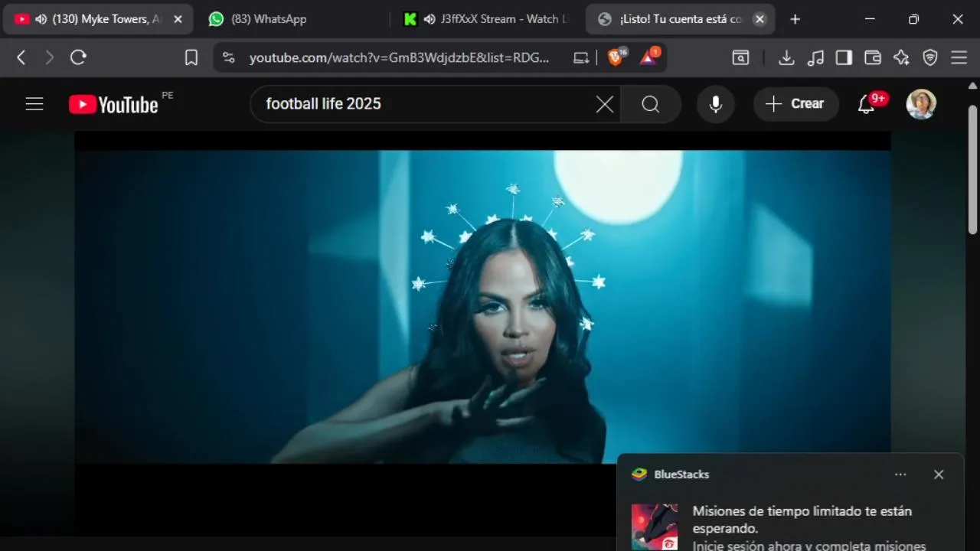Reload the current YouTube page
The image size is (980, 551).
point(78,57)
